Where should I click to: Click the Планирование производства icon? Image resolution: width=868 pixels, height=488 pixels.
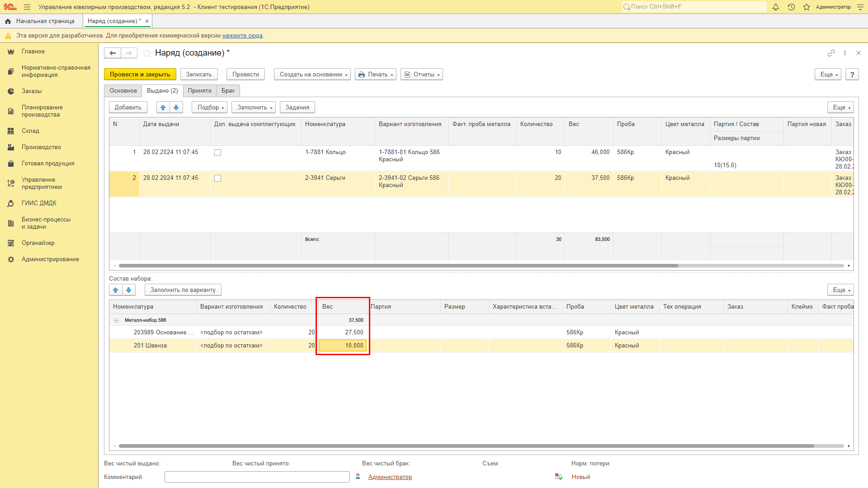click(x=11, y=111)
